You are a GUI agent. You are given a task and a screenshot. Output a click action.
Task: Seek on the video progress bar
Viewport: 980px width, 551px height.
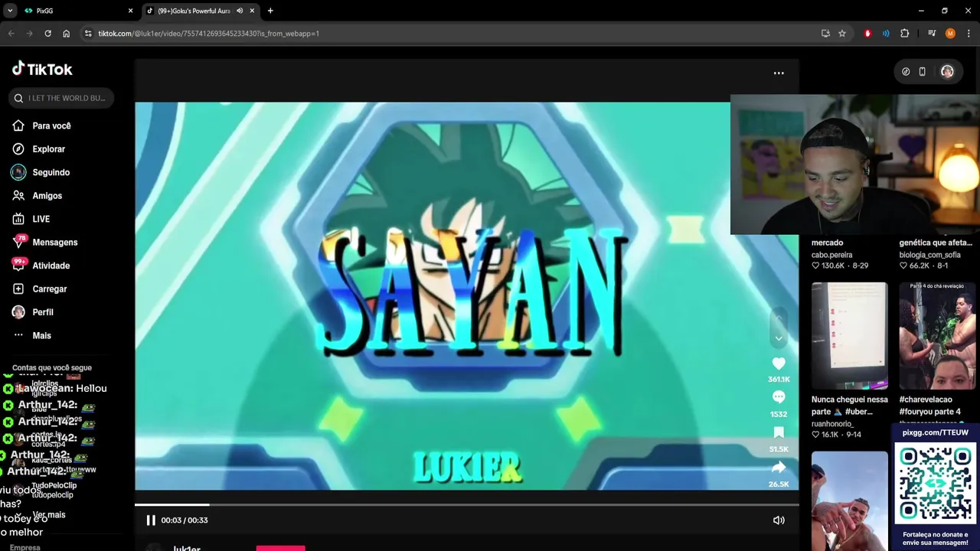pos(466,504)
